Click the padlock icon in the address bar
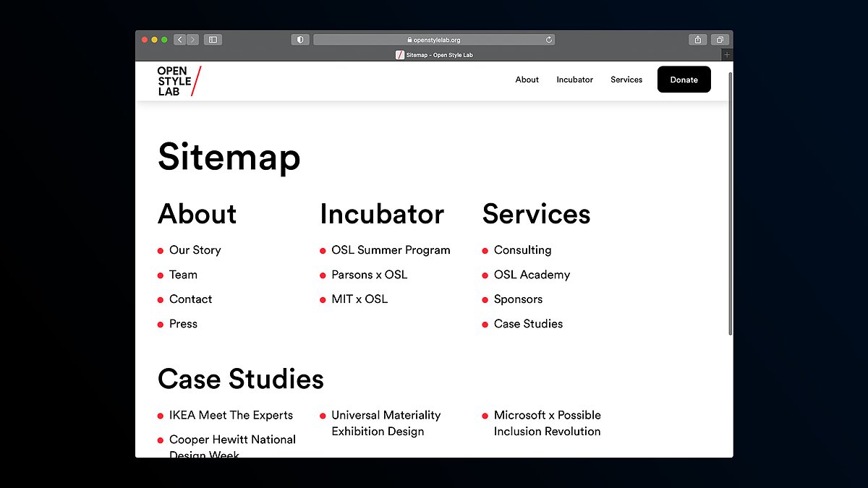 click(x=411, y=40)
